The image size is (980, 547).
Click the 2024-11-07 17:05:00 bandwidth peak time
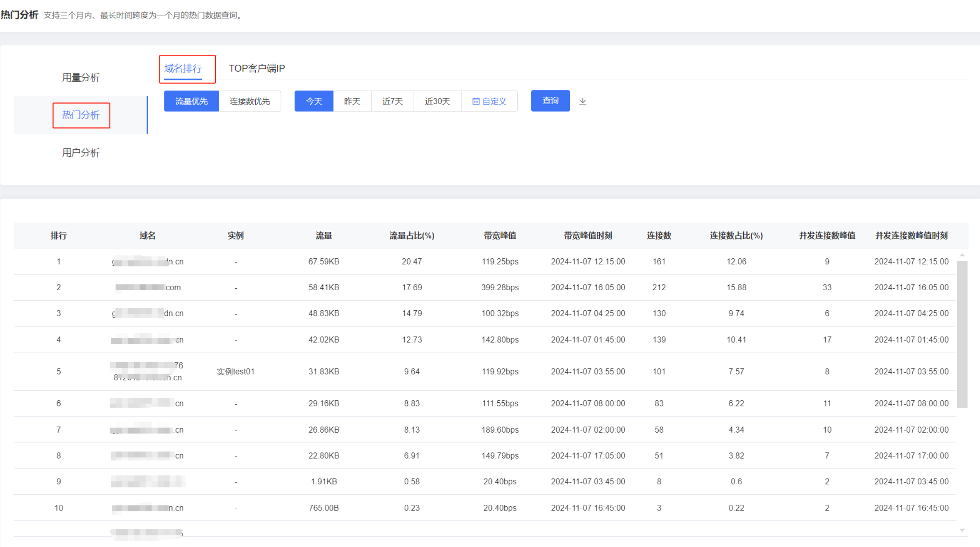point(588,456)
